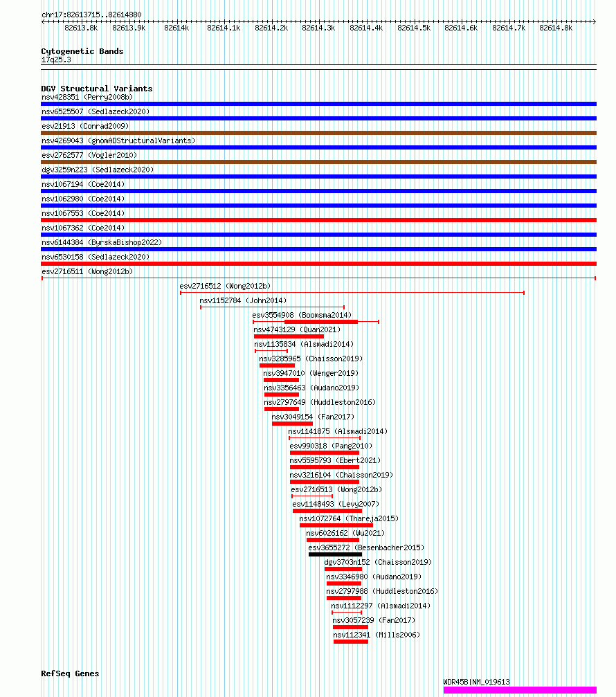Click the 17q25.3 cytogenetic band label

pyautogui.click(x=56, y=60)
